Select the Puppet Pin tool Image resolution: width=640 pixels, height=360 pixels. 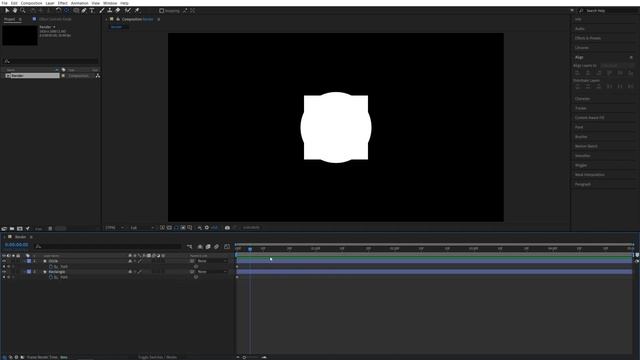point(137,11)
